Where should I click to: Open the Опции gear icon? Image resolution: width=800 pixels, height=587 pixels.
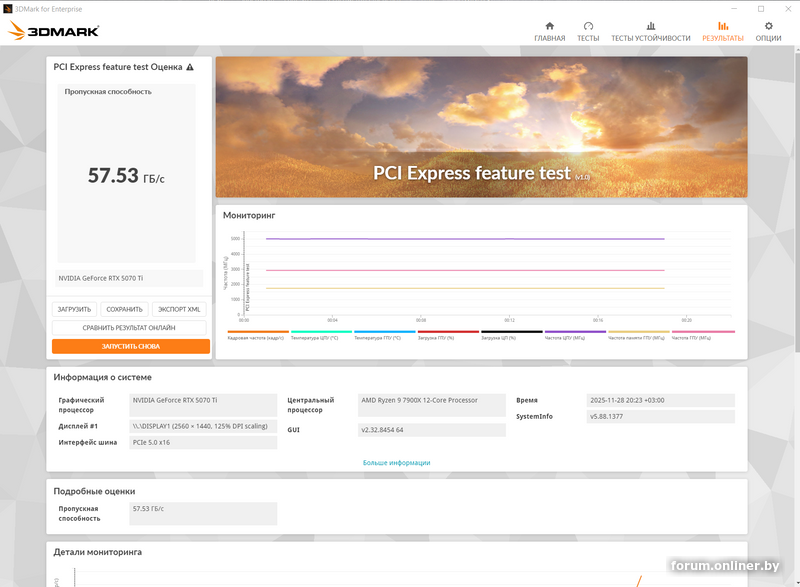tap(768, 27)
